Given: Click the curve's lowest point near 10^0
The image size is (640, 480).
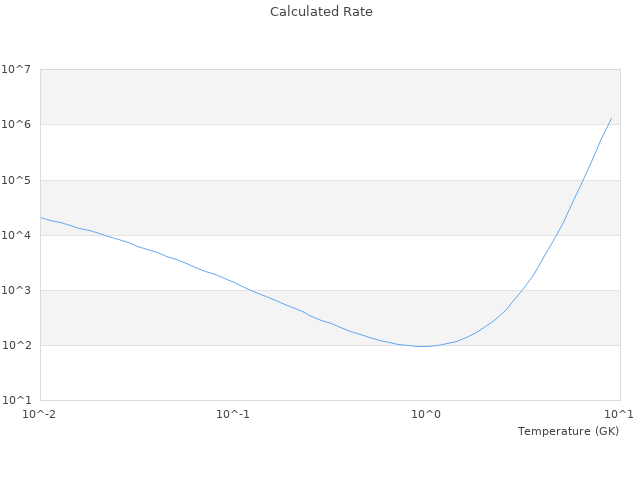Looking at the screenshot, I should coord(422,346).
